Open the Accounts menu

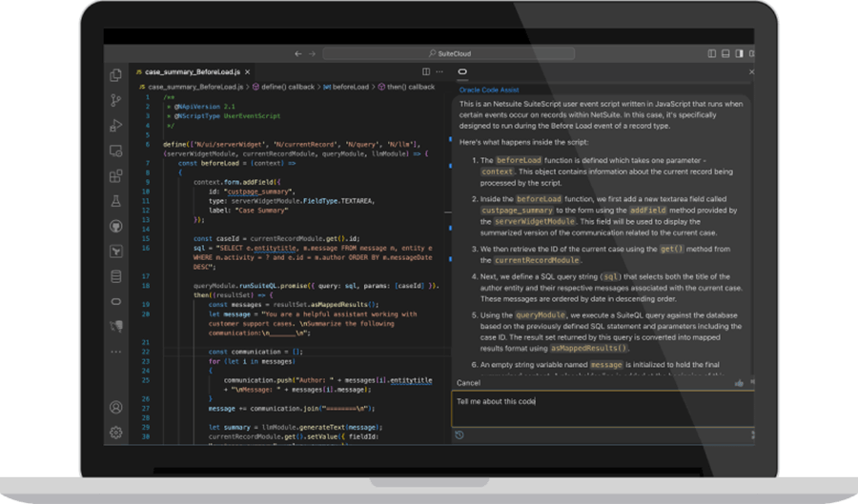pos(116,407)
